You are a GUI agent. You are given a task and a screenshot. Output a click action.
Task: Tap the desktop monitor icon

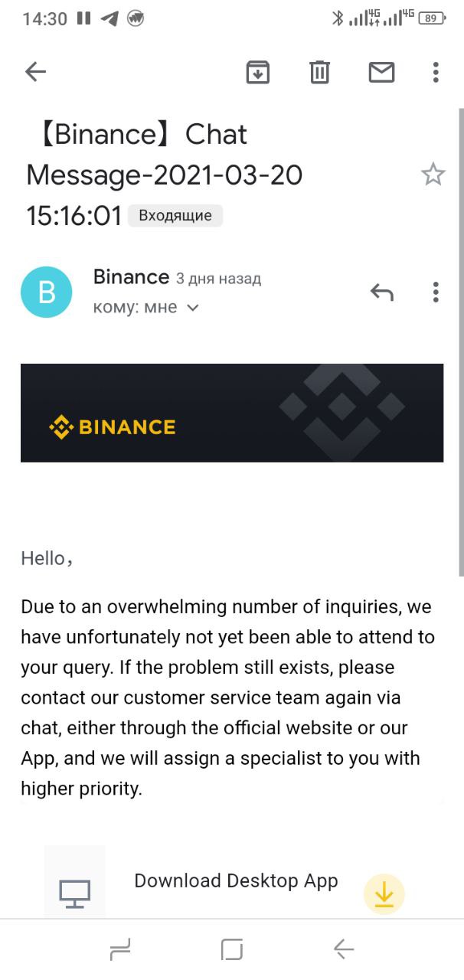tap(74, 893)
